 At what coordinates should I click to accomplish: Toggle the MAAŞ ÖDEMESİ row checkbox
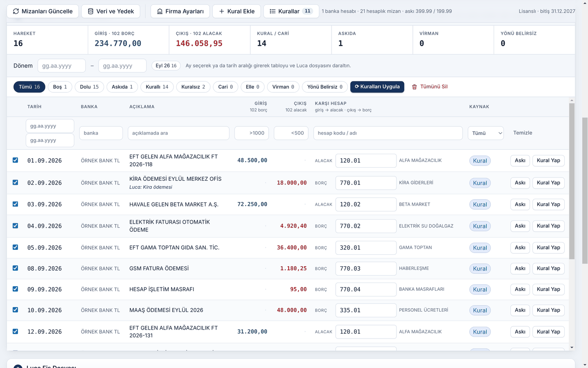(x=15, y=310)
